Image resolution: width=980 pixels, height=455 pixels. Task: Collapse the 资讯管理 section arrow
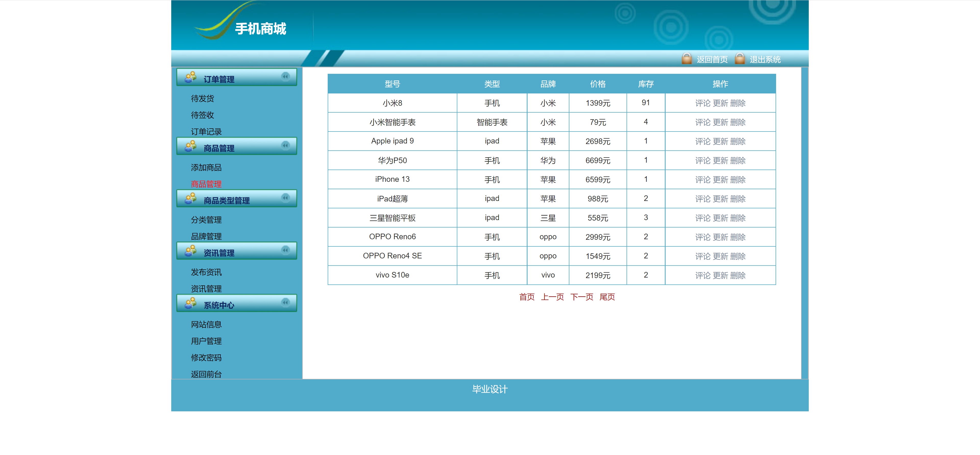point(285,250)
